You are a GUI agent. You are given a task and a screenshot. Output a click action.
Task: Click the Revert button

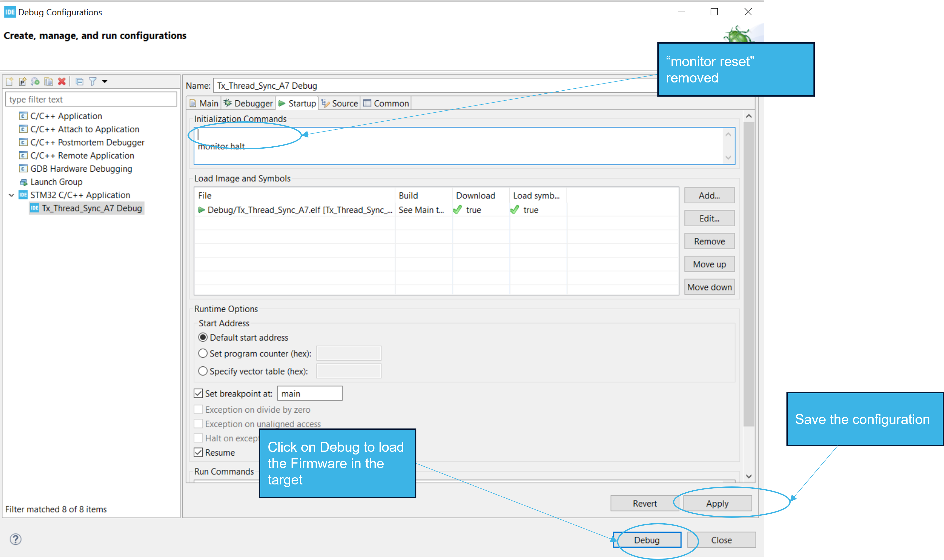[645, 503]
